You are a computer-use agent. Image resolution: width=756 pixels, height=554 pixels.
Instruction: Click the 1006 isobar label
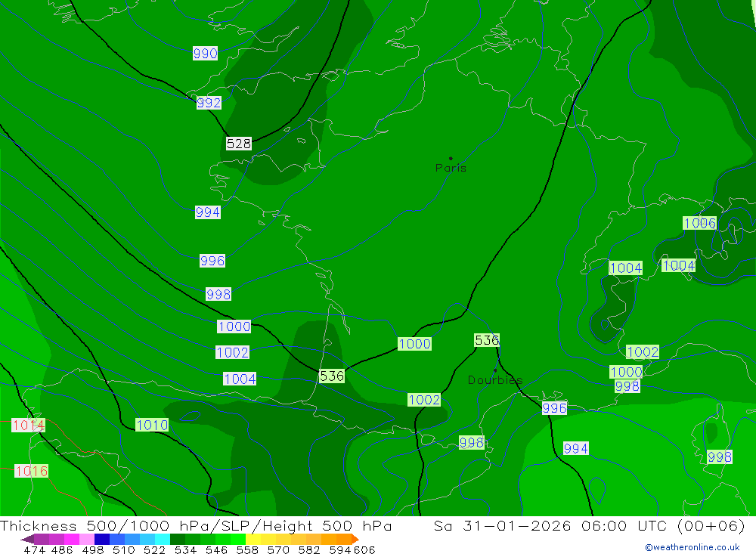coord(699,223)
